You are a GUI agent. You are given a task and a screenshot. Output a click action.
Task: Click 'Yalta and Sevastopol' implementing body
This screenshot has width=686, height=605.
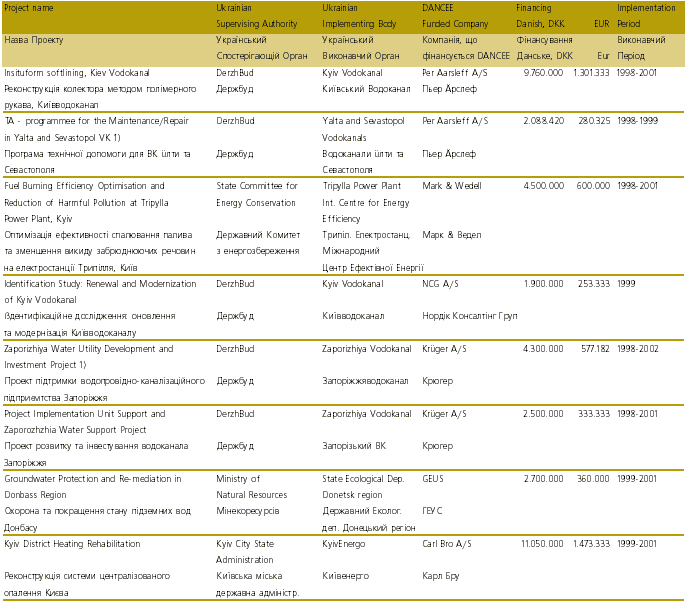(x=363, y=121)
